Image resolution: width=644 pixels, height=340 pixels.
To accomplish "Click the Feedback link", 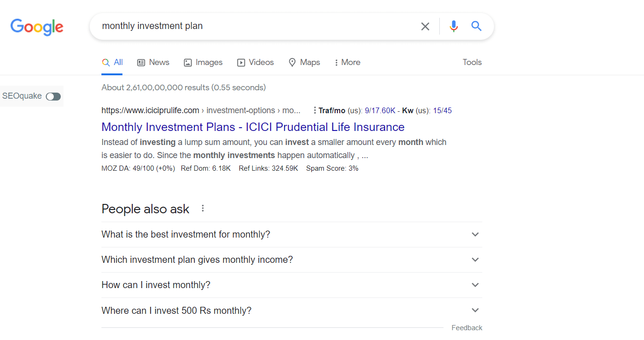I will click(467, 328).
